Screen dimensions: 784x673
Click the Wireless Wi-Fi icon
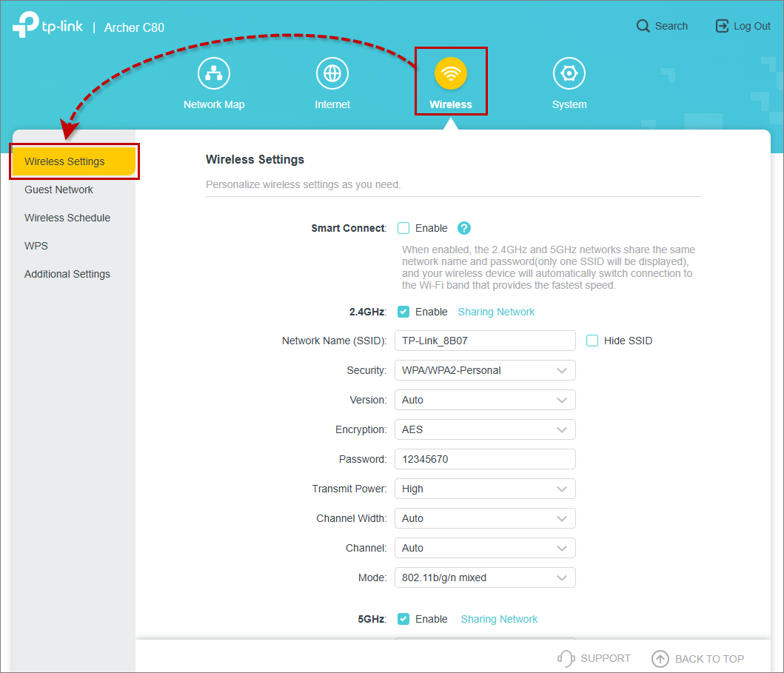(451, 73)
